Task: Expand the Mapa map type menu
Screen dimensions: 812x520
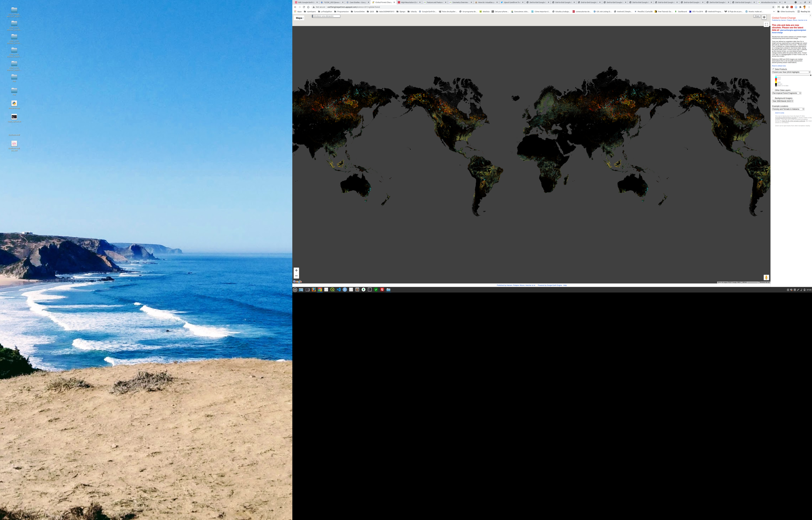Action: pos(299,18)
